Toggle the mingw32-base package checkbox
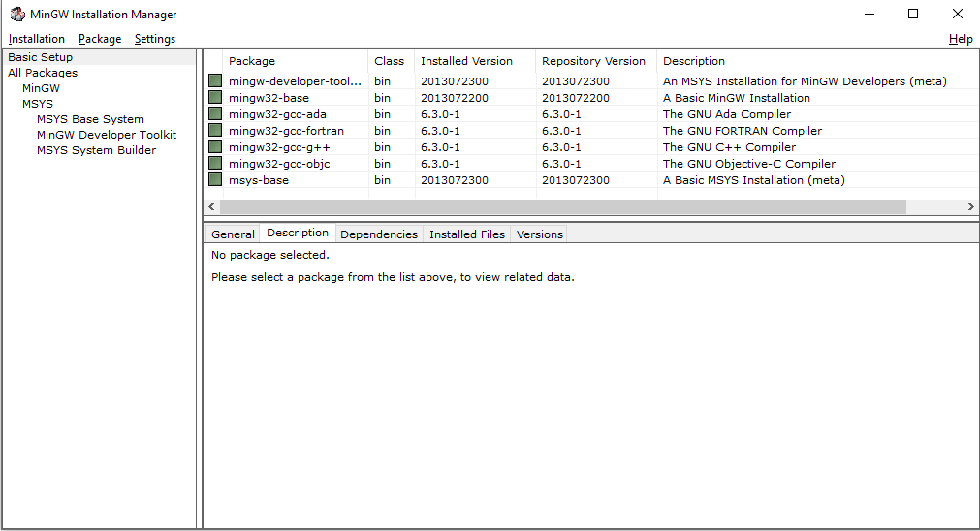This screenshot has width=980, height=531. 215,97
